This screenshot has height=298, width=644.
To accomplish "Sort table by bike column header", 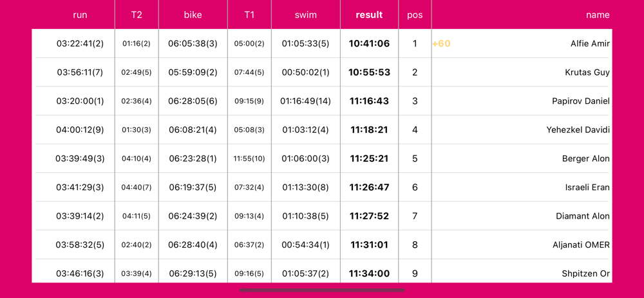I will (193, 15).
